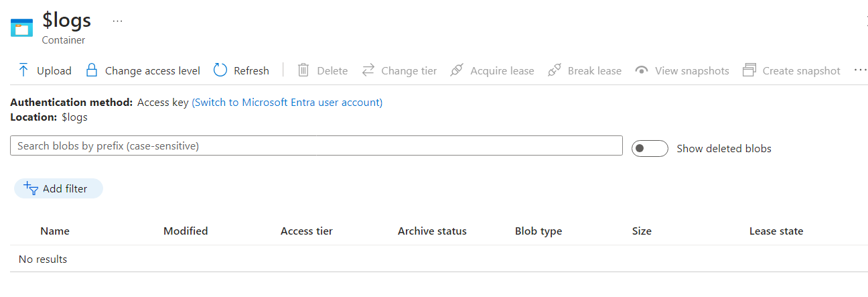Click the Change tier arrows icon
The image size is (868, 297).
click(x=368, y=70)
